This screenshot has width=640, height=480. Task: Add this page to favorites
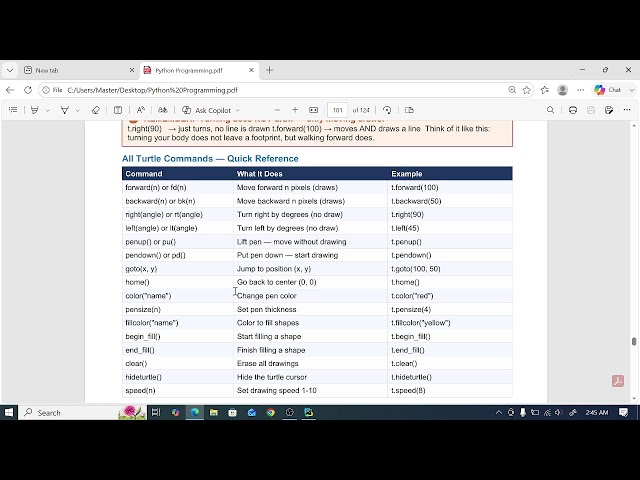(527, 90)
